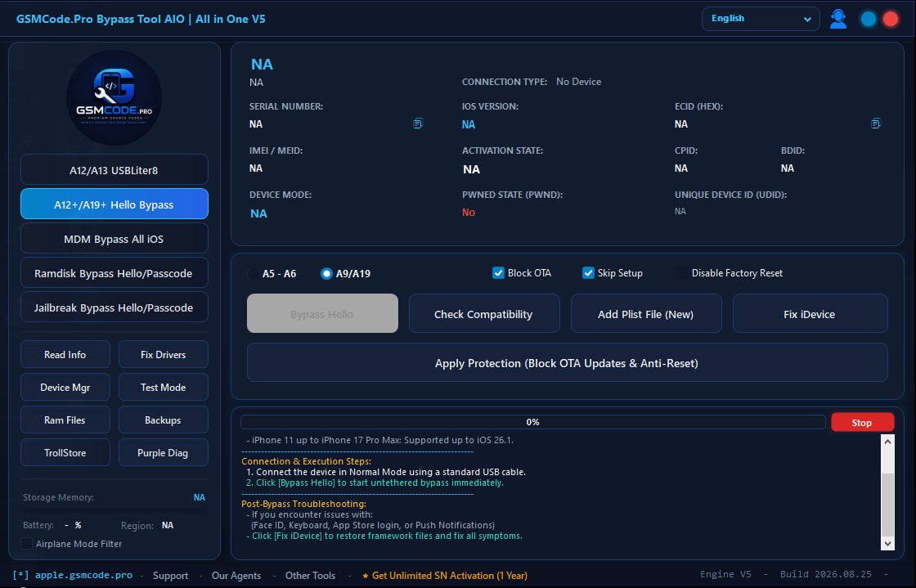Open the apple.gsmcode.pro link
Screen dimensions: 916x588
pos(83,575)
